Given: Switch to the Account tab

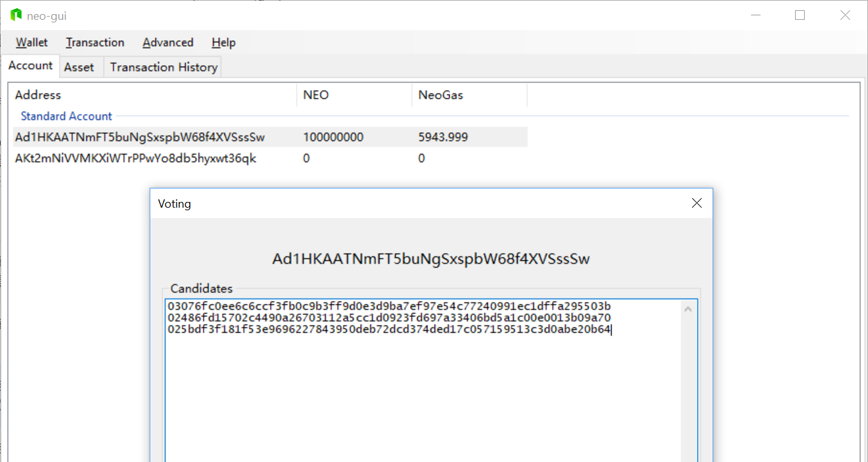Looking at the screenshot, I should [x=30, y=66].
